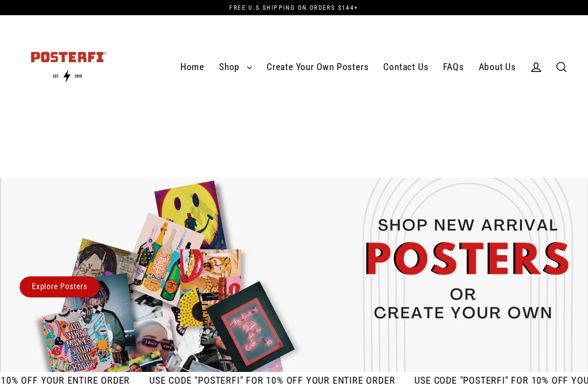588x392 pixels.
Task: Click the red POSTERS banner heading
Action: click(x=467, y=259)
